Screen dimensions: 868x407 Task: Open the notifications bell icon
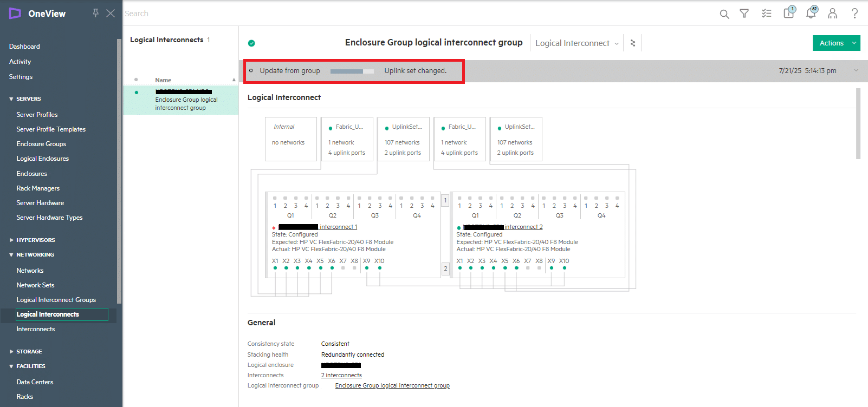tap(811, 12)
